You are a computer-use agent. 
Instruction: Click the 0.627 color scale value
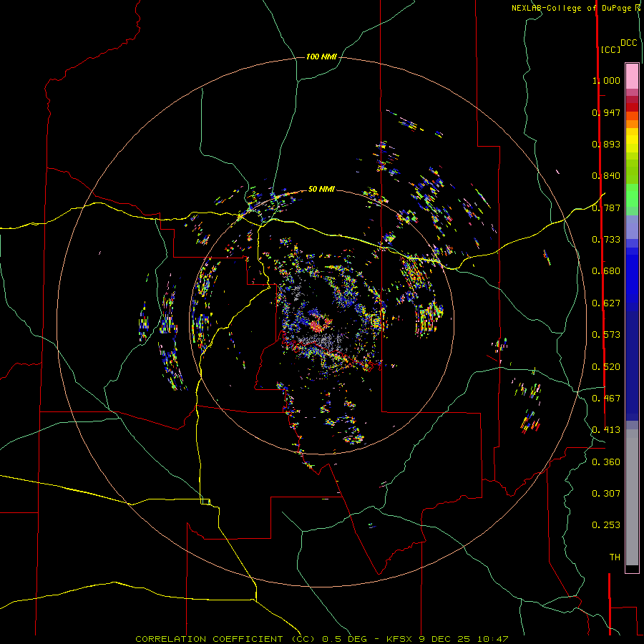pos(606,303)
